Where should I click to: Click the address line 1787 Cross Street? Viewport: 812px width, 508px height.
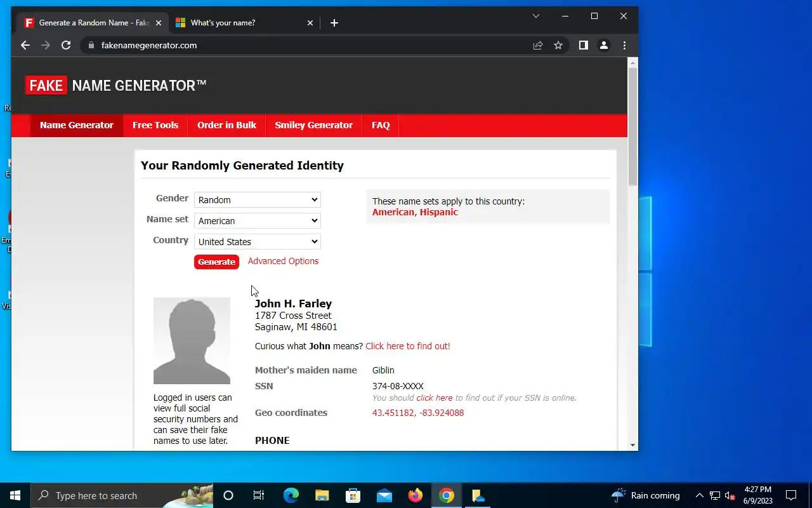tap(293, 316)
